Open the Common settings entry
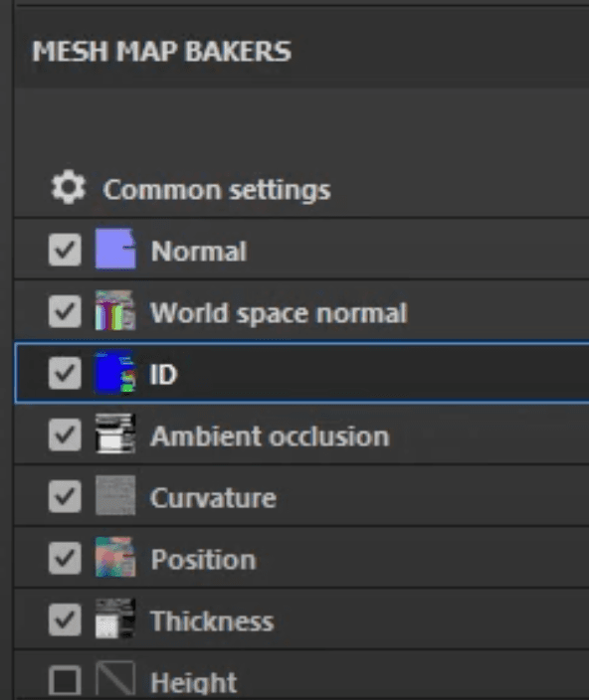The height and width of the screenshot is (700, 589). coord(301,189)
